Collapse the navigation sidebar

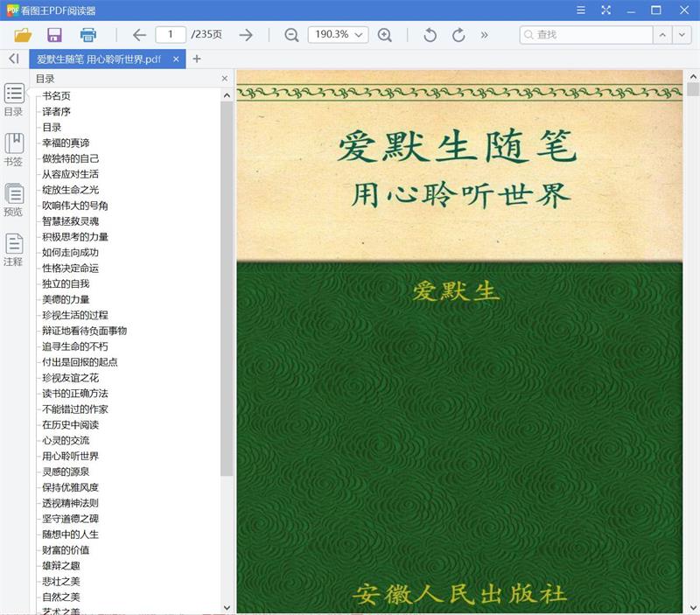pos(12,59)
